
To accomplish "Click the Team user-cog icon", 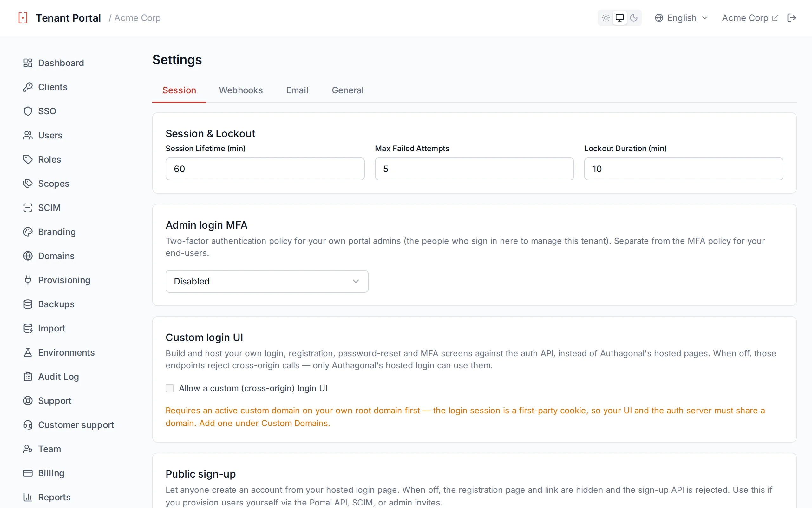I will [x=28, y=449].
